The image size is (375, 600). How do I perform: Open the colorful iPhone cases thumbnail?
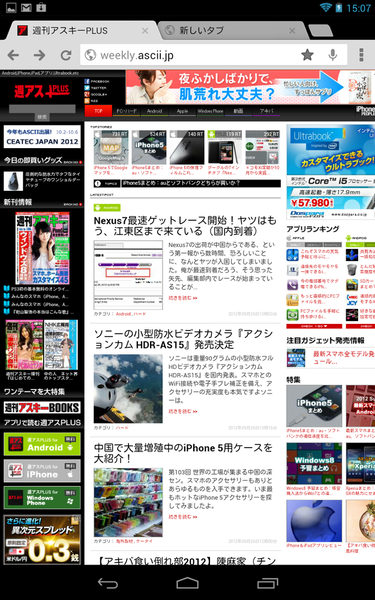pyautogui.click(x=128, y=502)
